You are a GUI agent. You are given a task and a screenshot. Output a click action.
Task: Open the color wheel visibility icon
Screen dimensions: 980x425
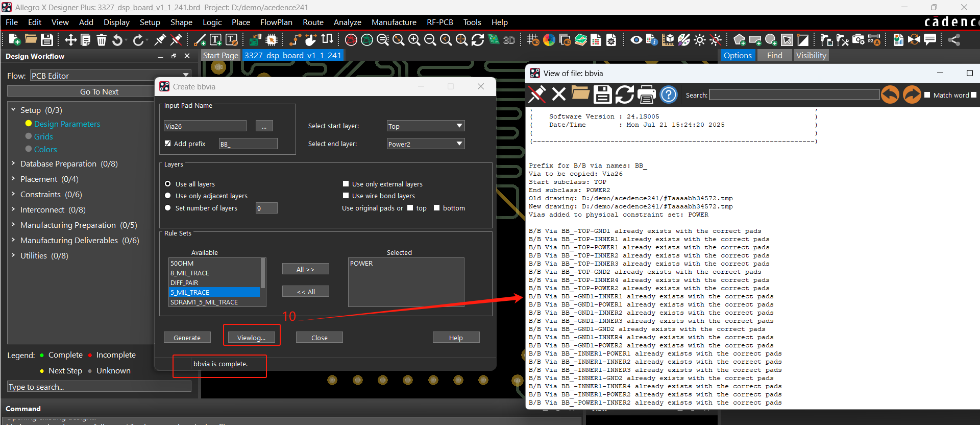pos(549,40)
